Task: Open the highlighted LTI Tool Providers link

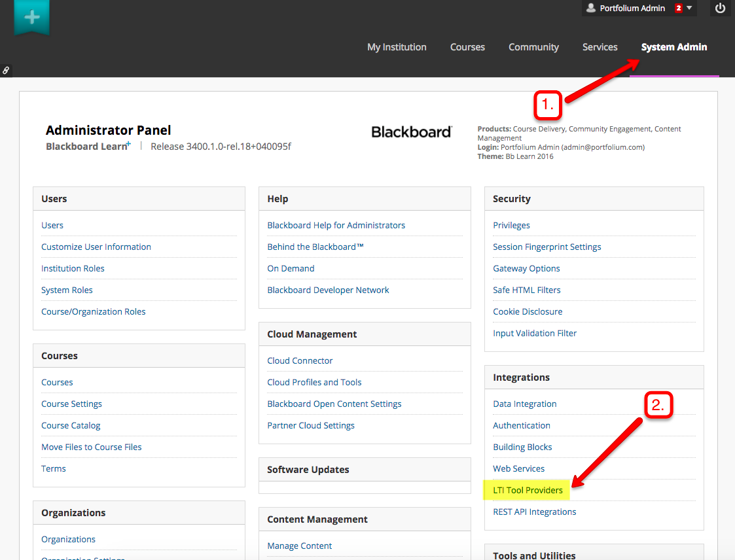Action: coord(528,490)
